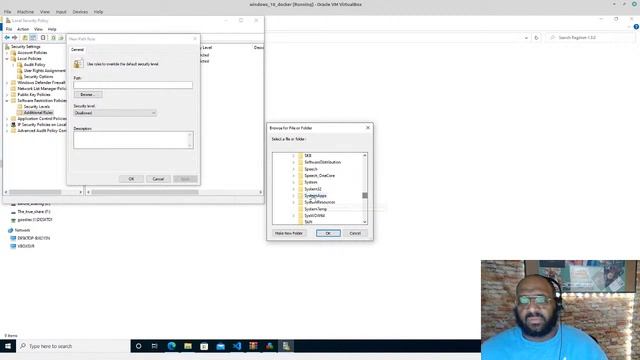Image resolution: width=640 pixels, height=360 pixels.
Task: Click Forward arrow in Local Security Policy toolbar
Action: (15, 38)
